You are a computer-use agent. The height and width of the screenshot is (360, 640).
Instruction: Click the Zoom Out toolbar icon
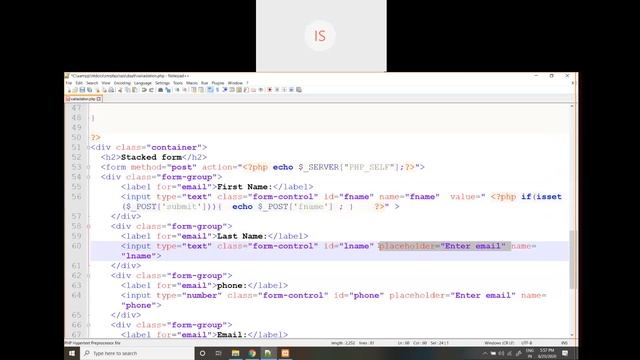tap(184, 90)
